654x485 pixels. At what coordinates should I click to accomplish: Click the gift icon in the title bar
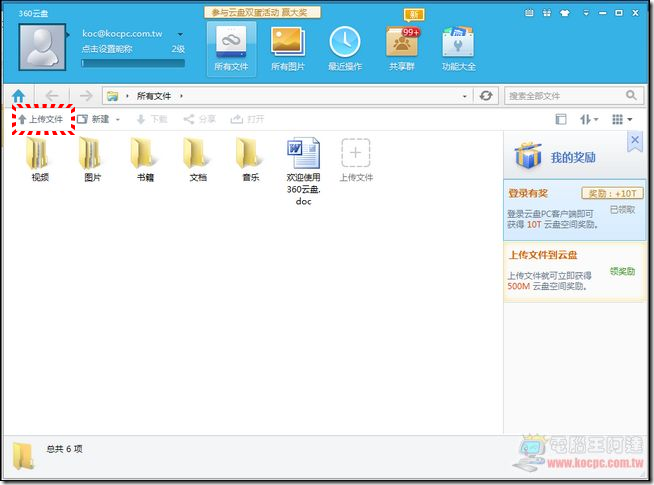tap(547, 13)
